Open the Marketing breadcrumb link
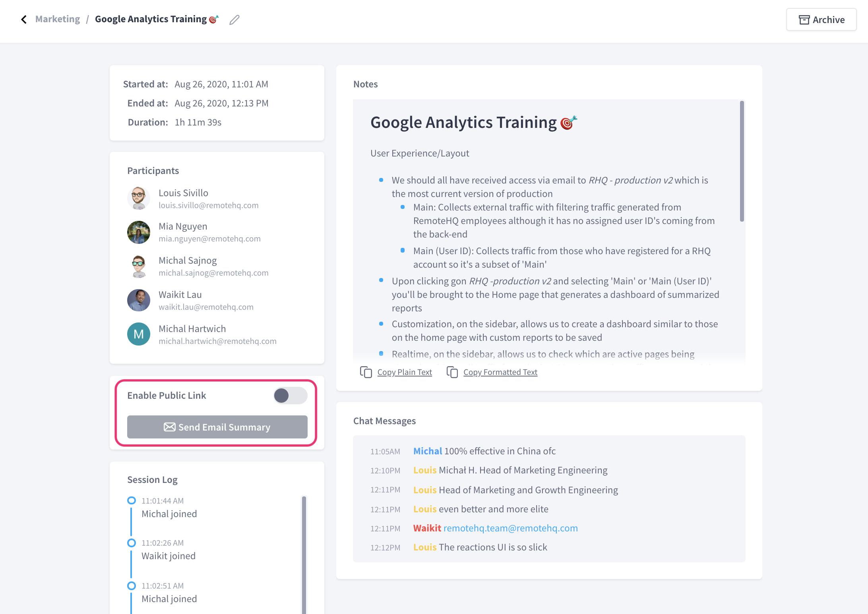868x614 pixels. pos(58,19)
